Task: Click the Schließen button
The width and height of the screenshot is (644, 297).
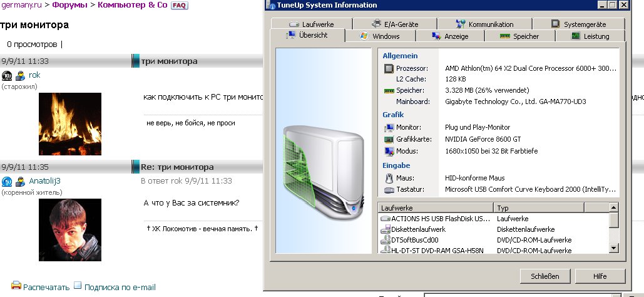Action: tap(544, 276)
